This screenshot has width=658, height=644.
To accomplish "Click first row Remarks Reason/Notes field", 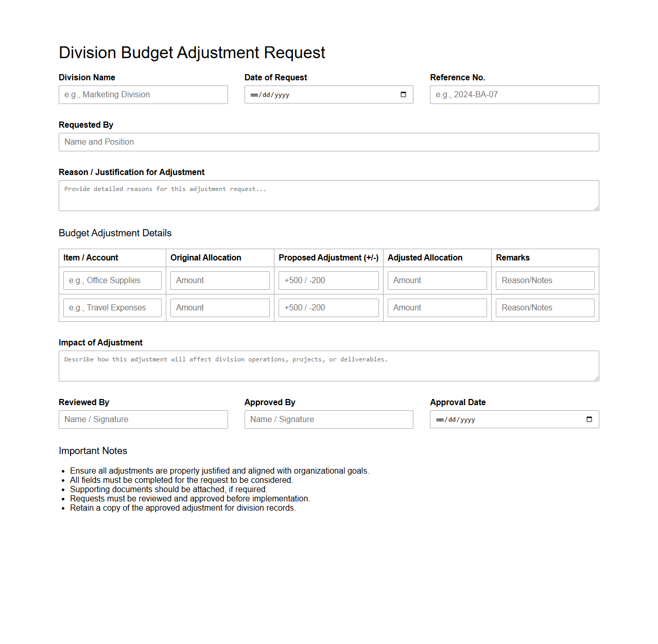I will click(545, 281).
